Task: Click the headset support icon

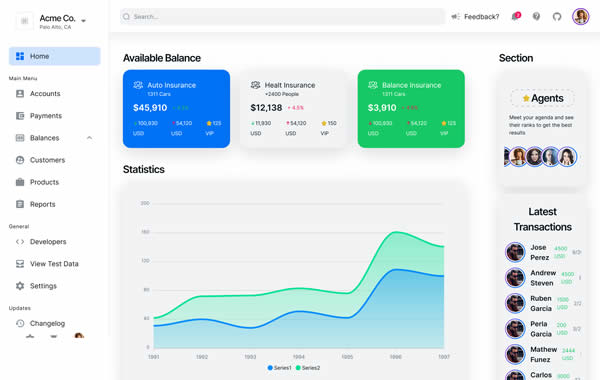Action: [x=557, y=17]
